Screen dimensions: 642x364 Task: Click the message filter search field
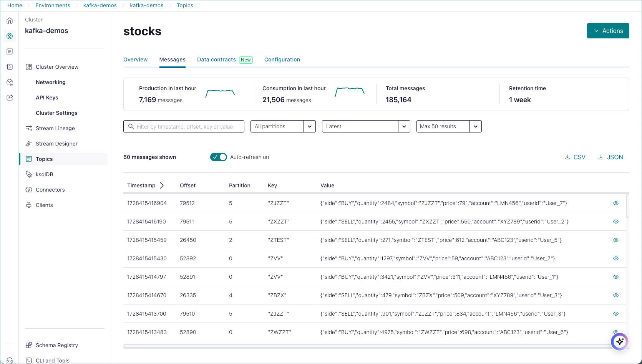pyautogui.click(x=184, y=126)
